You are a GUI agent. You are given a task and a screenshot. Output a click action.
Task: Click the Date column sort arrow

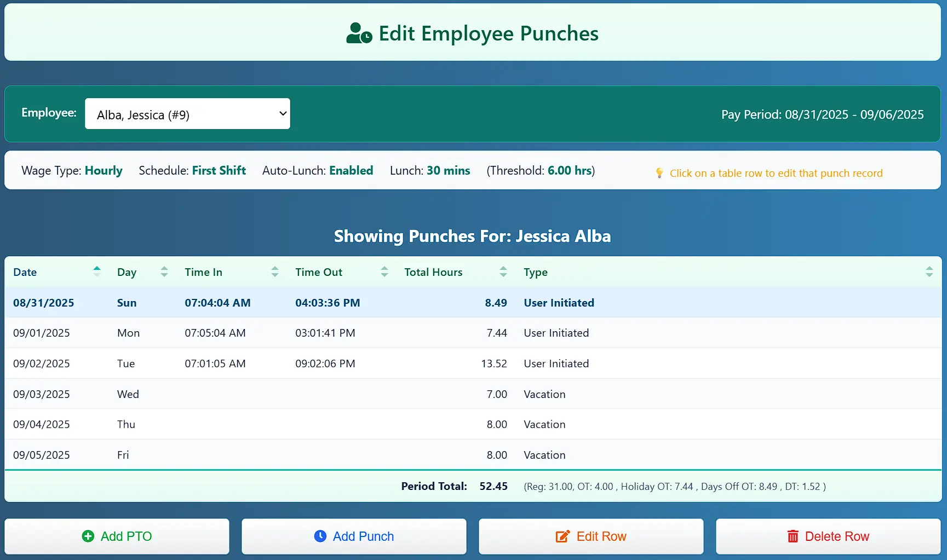97,270
